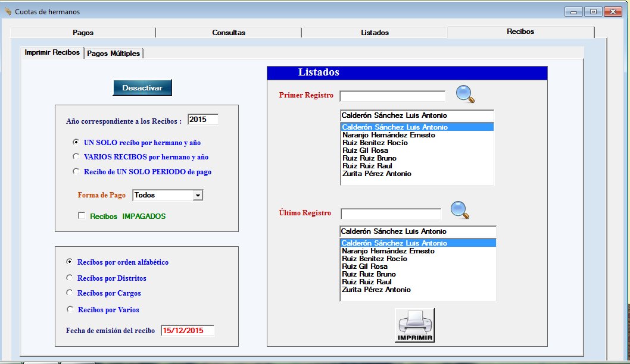Switch to the Pagos tab
This screenshot has width=630, height=364.
click(x=83, y=33)
